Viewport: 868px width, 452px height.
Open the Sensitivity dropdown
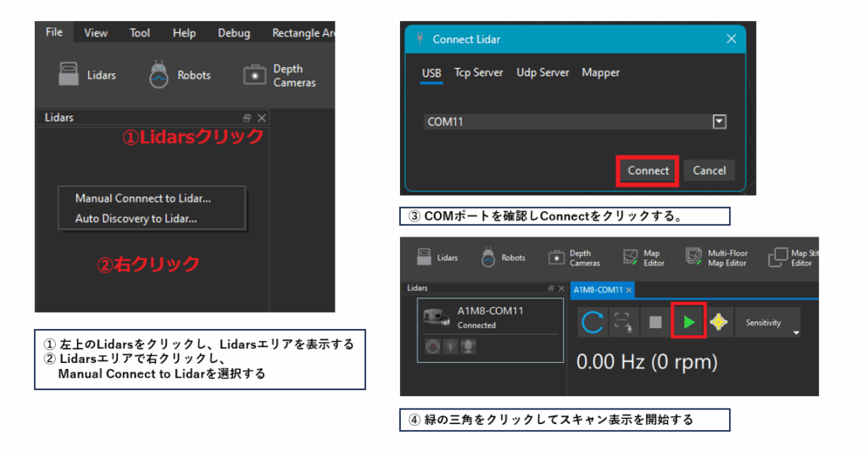pyautogui.click(x=767, y=323)
